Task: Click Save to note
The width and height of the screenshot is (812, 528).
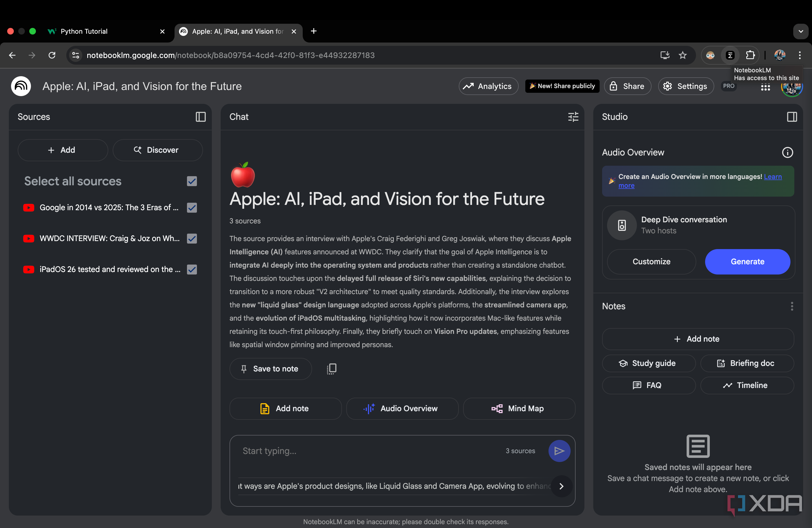Action: (270, 369)
